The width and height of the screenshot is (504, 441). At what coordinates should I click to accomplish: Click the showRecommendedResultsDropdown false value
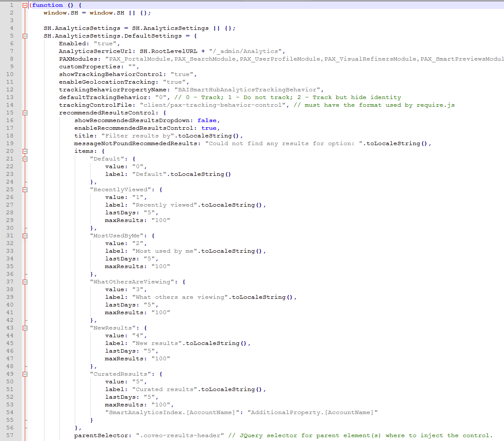pyautogui.click(x=207, y=120)
